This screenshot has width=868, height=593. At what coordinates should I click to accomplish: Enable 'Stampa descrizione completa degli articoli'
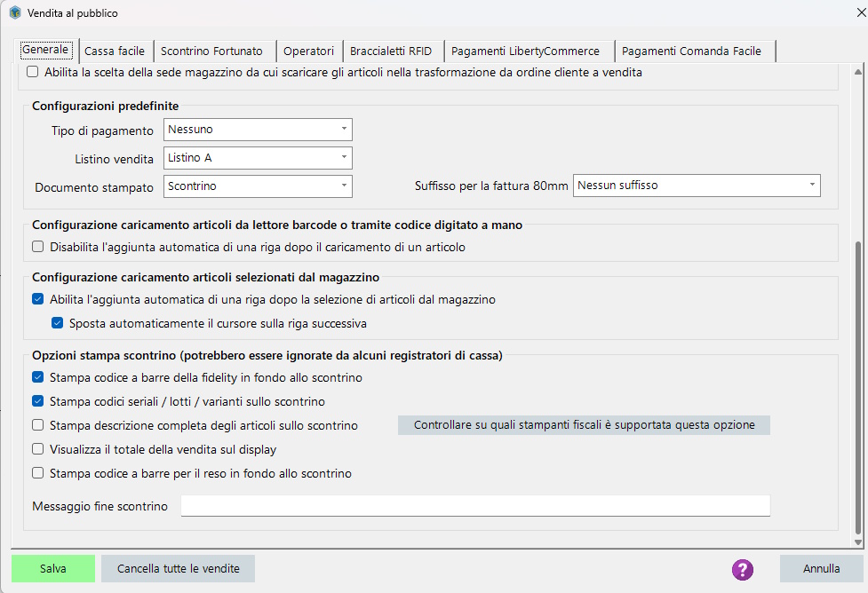point(37,425)
